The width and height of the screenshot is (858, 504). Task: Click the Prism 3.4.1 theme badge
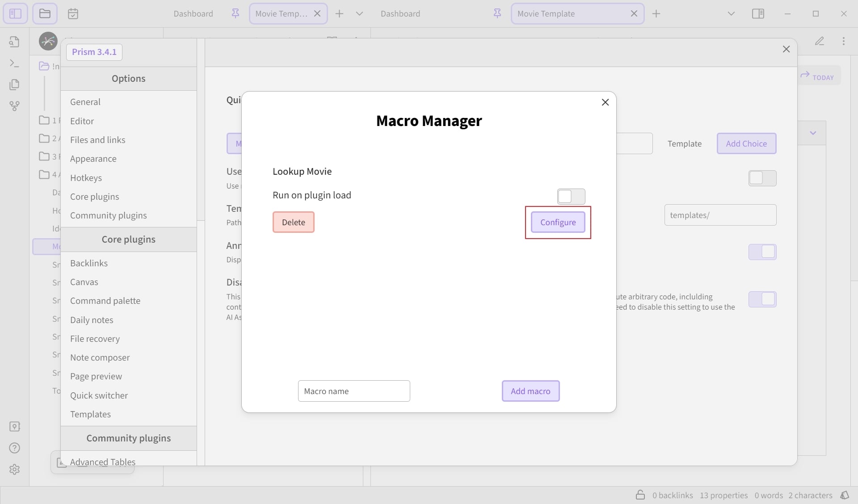[x=94, y=52]
